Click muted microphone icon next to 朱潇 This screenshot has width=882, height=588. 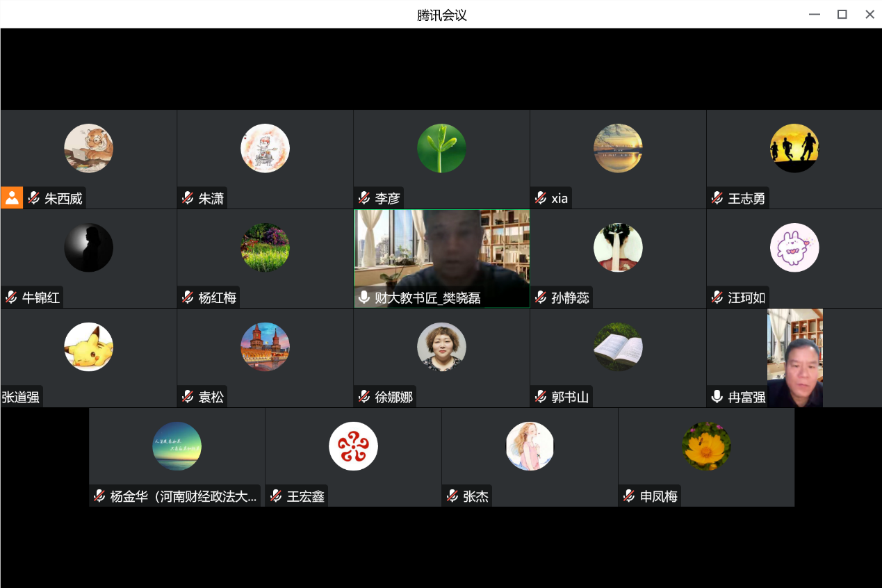187,198
